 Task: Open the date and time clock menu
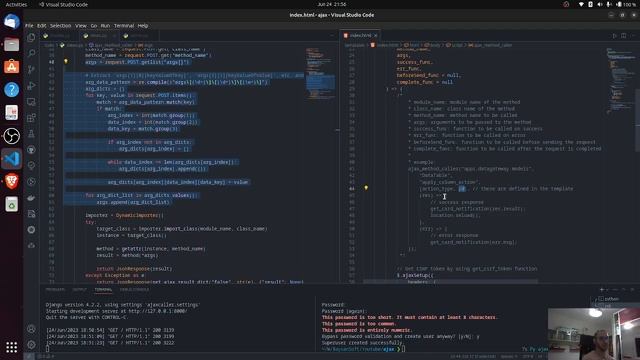click(331, 4)
